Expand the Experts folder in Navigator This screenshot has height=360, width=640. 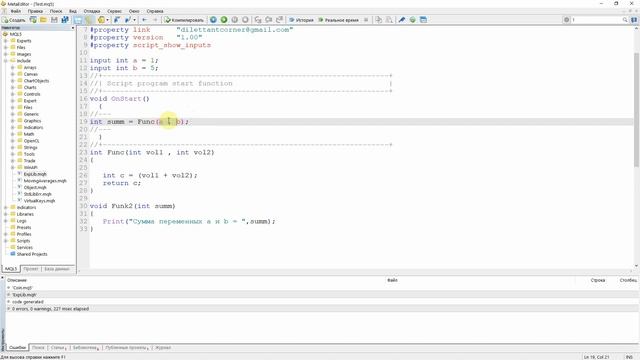point(6,41)
